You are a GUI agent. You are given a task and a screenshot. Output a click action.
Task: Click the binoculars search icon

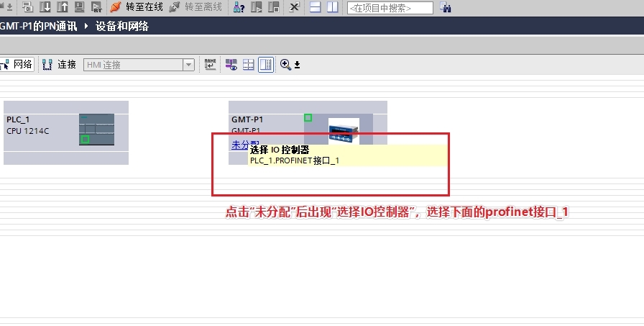pos(446,8)
